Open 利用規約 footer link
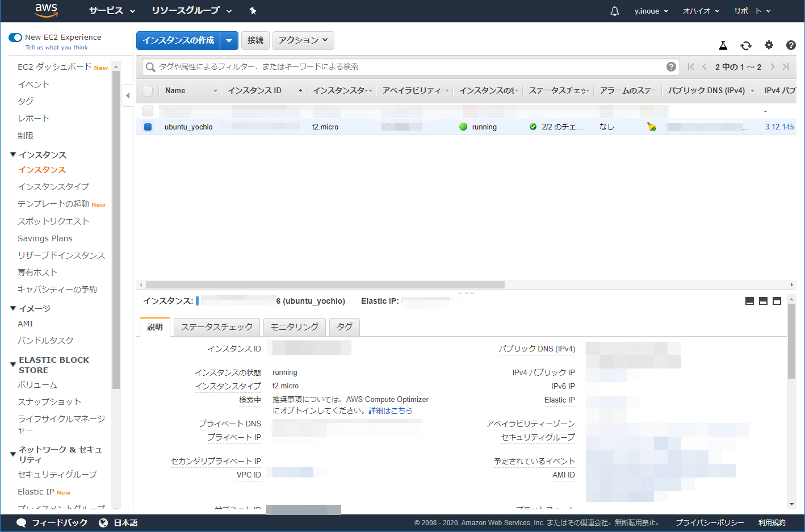The width and height of the screenshot is (805, 532). click(772, 523)
